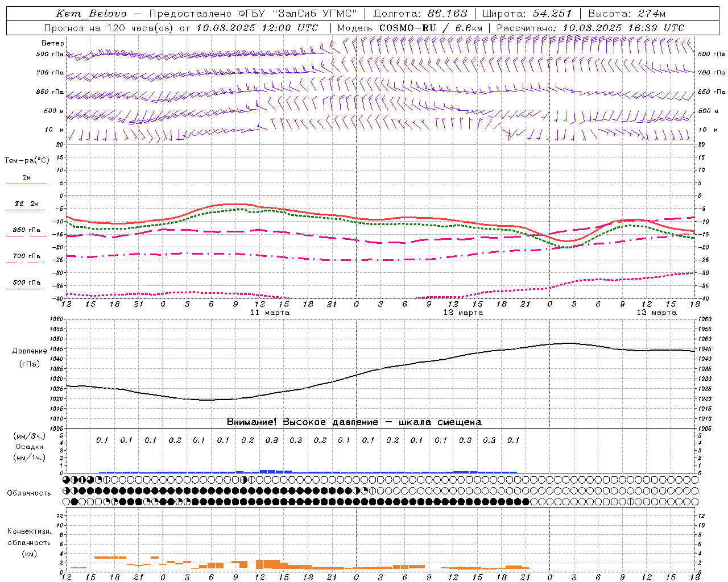The image size is (728, 582).
Task: Click the forecast start time 10.03.2025 12:00 UTC
Action: click(257, 28)
